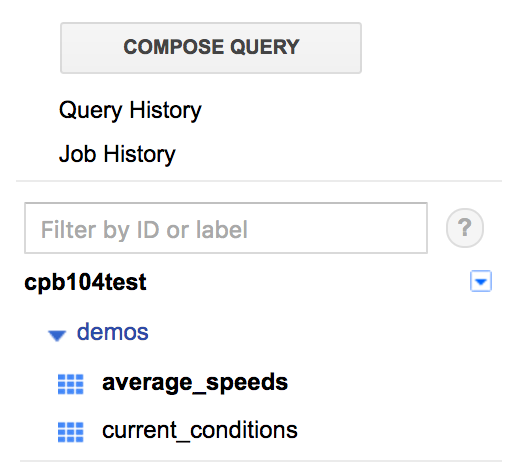Image resolution: width=514 pixels, height=474 pixels.
Task: Click the blue arrow box beside cpb104test
Action: pos(481,281)
